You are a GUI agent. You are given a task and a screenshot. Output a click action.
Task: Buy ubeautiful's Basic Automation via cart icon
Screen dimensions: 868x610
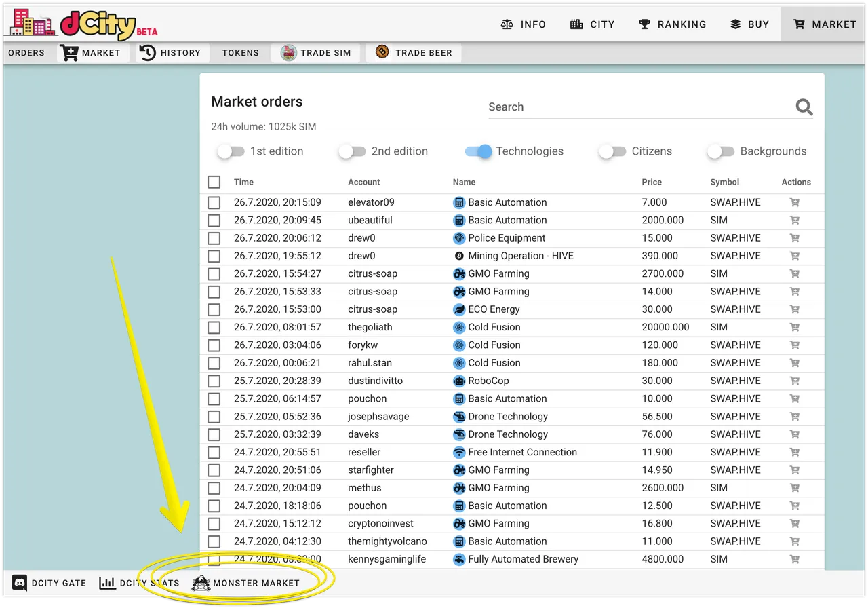point(795,221)
